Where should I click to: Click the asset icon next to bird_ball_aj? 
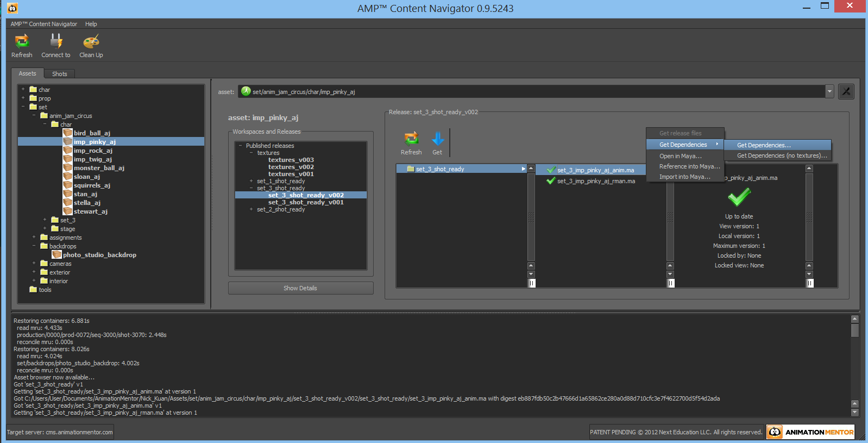[67, 133]
